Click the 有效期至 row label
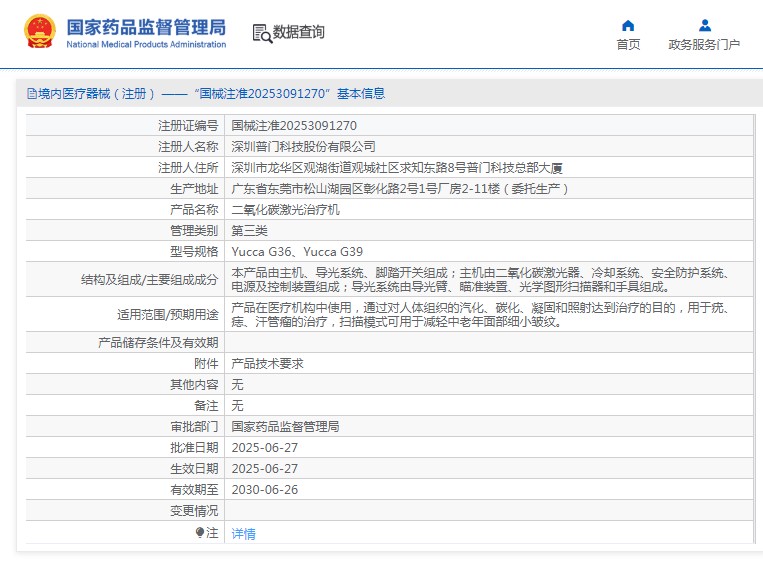The image size is (763, 563). [194, 490]
